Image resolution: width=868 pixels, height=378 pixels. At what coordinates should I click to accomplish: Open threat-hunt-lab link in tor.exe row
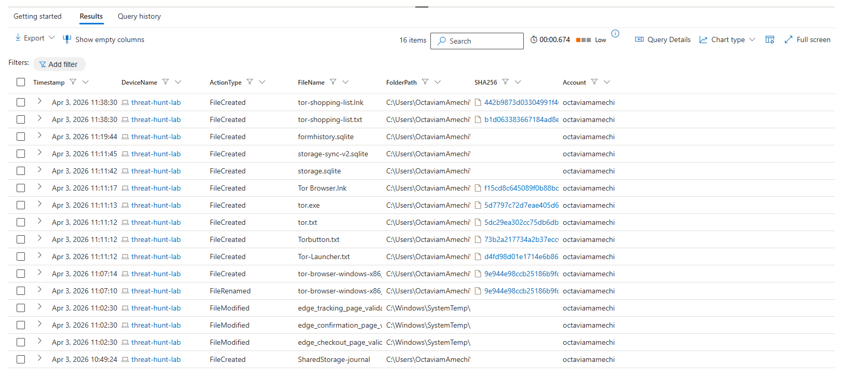tap(156, 205)
